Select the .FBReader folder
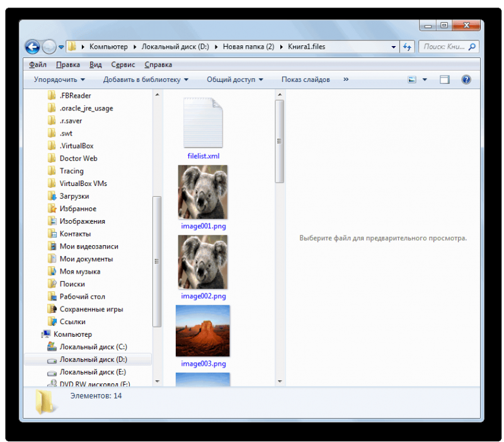 click(75, 96)
